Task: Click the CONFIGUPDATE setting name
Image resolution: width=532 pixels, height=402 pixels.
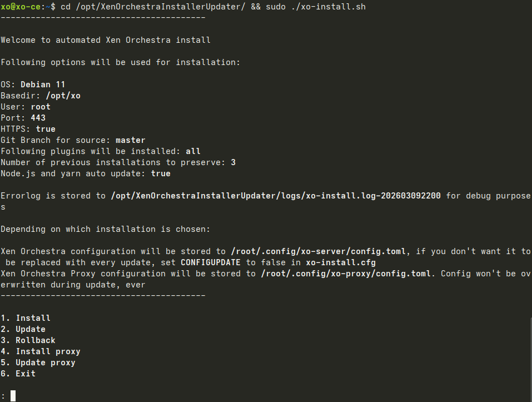Action: (x=211, y=262)
